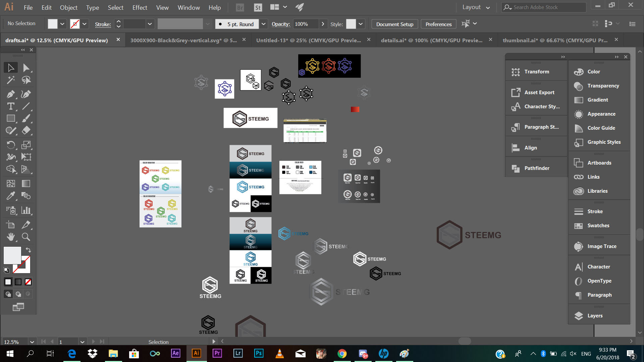Image resolution: width=644 pixels, height=362 pixels.
Task: Set paint mode to Color
Action: pos(8,282)
